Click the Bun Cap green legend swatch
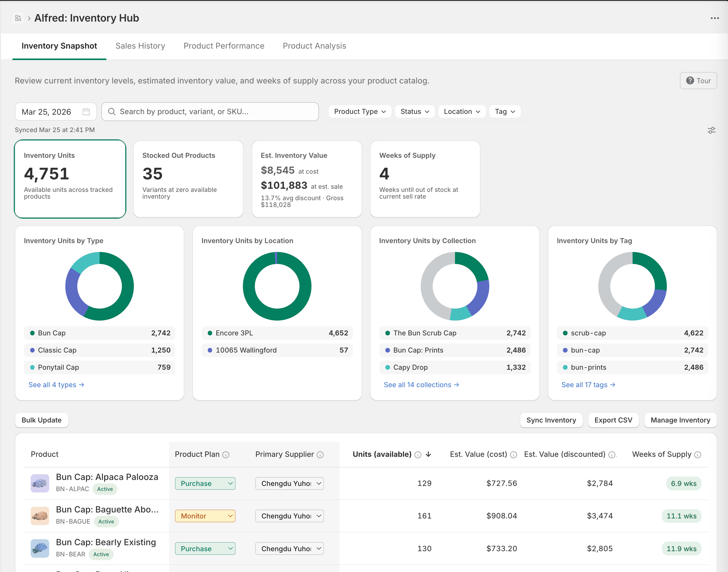 (x=32, y=333)
